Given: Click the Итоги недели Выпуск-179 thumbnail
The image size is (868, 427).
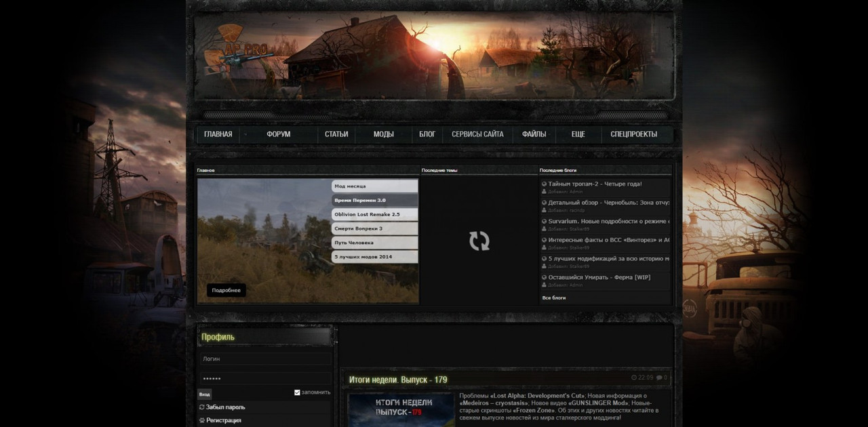Looking at the screenshot, I should [401, 409].
